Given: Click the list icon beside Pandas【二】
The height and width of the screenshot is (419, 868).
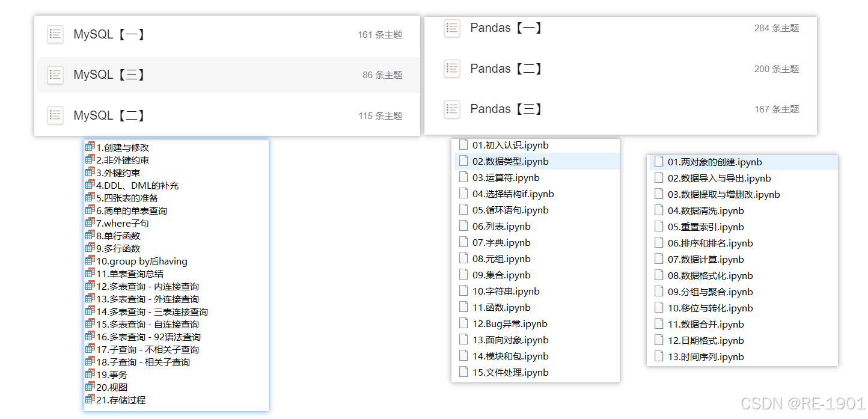Looking at the screenshot, I should [x=452, y=69].
